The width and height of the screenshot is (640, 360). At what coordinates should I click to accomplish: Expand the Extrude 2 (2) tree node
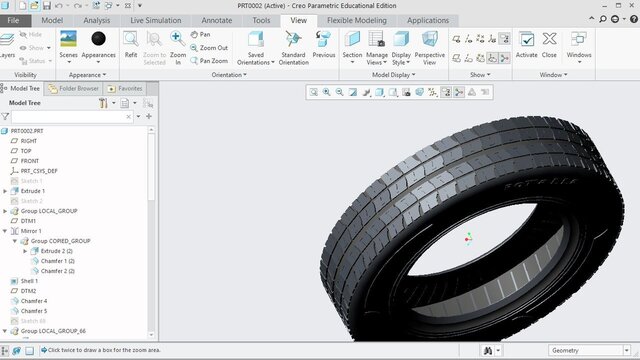[x=25, y=251]
